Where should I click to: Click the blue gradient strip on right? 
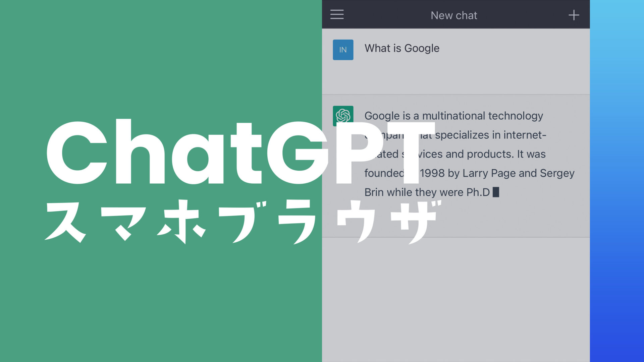coord(616,181)
